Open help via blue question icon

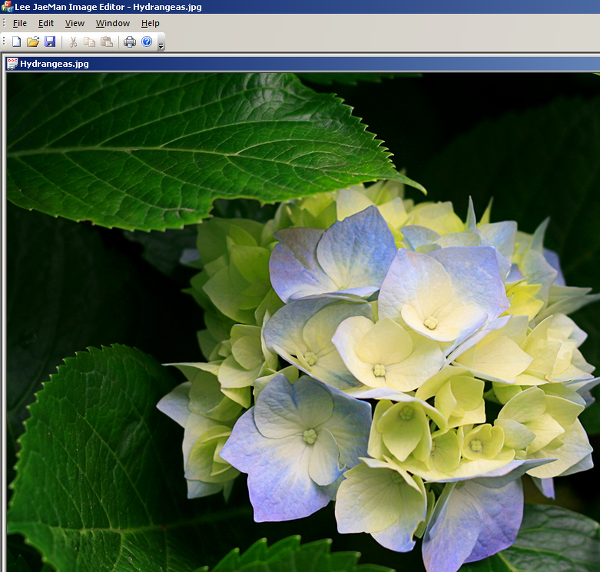click(147, 41)
